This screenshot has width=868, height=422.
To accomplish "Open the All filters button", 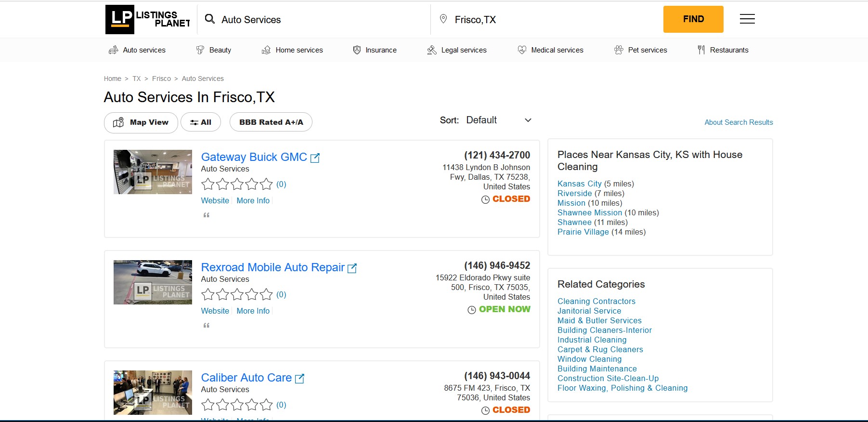I will click(201, 122).
